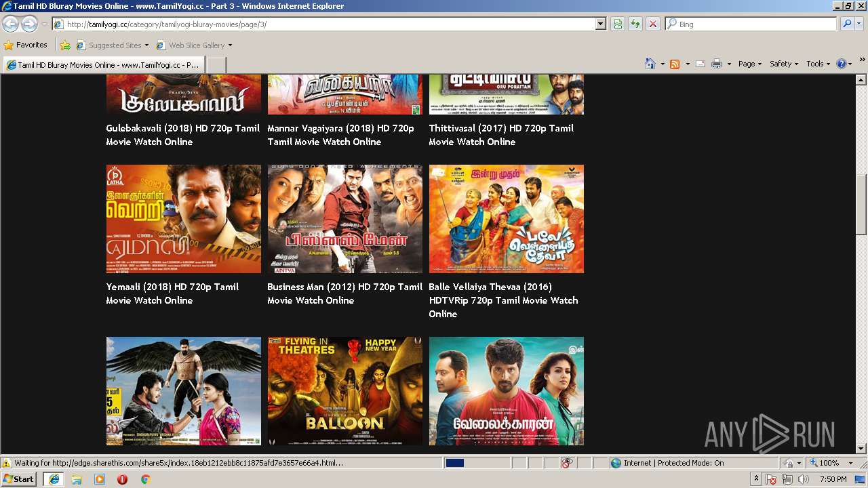
Task: Open Internet Explorer taskbar icon
Action: pos(54,479)
